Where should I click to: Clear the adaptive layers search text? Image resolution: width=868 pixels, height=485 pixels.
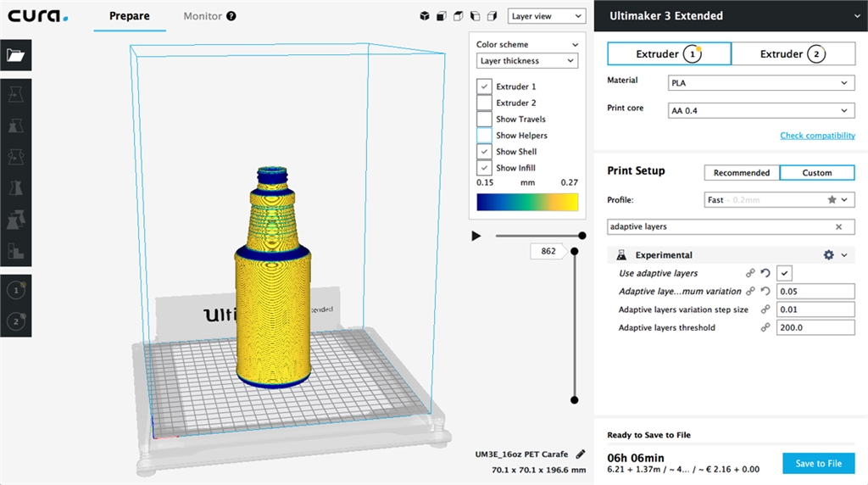(838, 227)
